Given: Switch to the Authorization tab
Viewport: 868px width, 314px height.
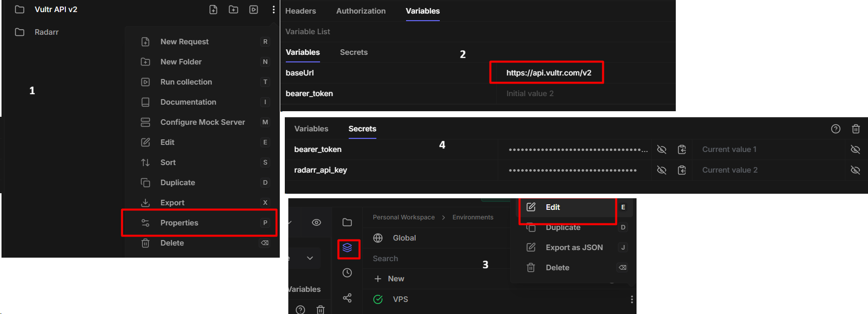Looking at the screenshot, I should (361, 11).
